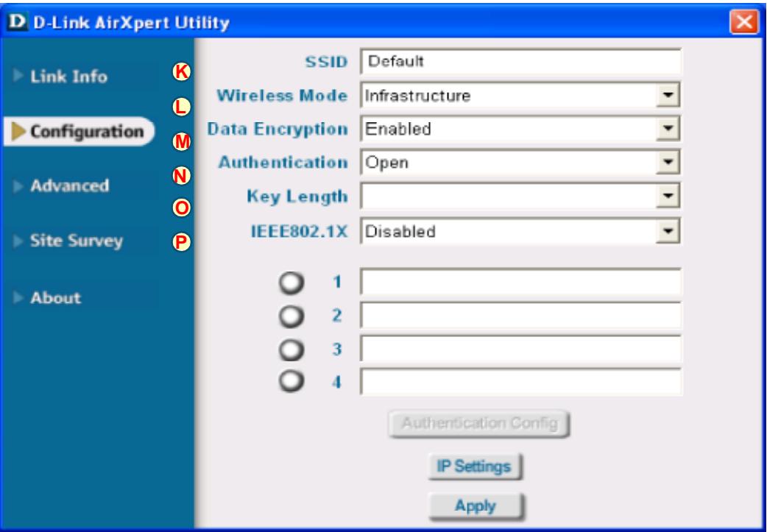The image size is (767, 532).
Task: Click the key 1 input field
Action: pyautogui.click(x=520, y=282)
